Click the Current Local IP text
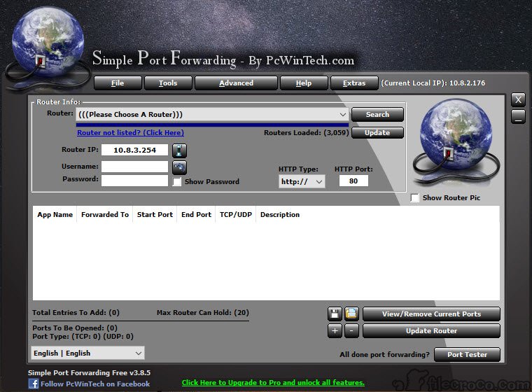The height and width of the screenshot is (392, 532). click(433, 83)
